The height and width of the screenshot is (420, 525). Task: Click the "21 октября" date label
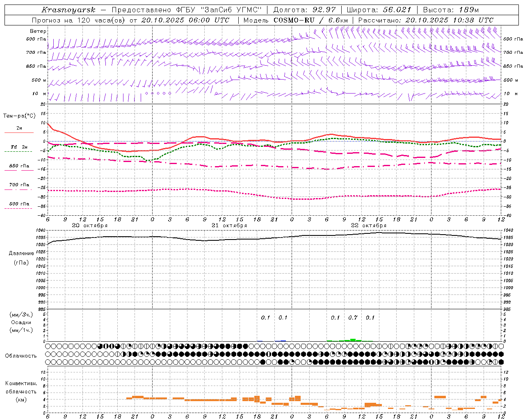click(229, 226)
